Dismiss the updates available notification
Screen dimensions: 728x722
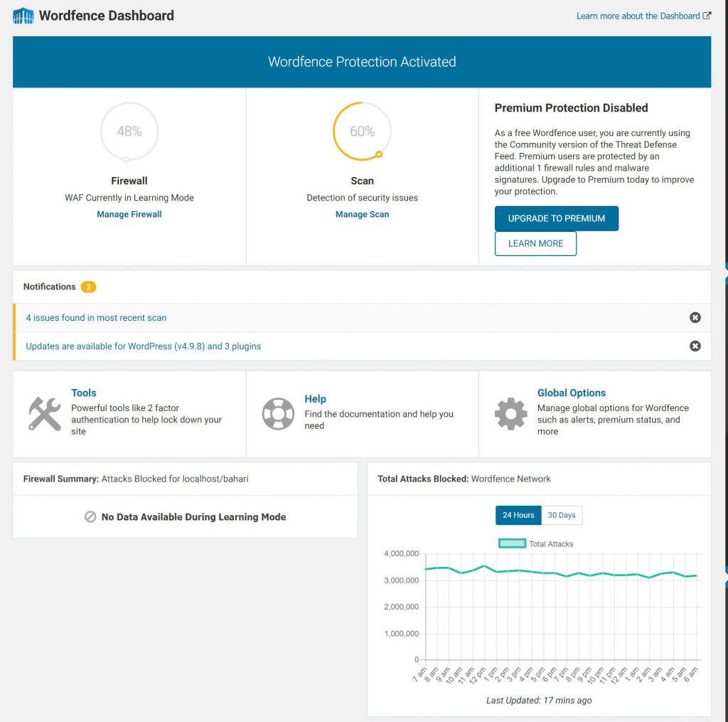pos(695,346)
